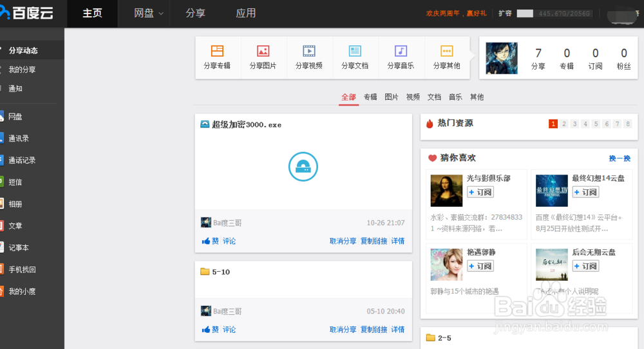Click the flame icon beside 热门资源
This screenshot has height=349, width=644.
pos(430,123)
